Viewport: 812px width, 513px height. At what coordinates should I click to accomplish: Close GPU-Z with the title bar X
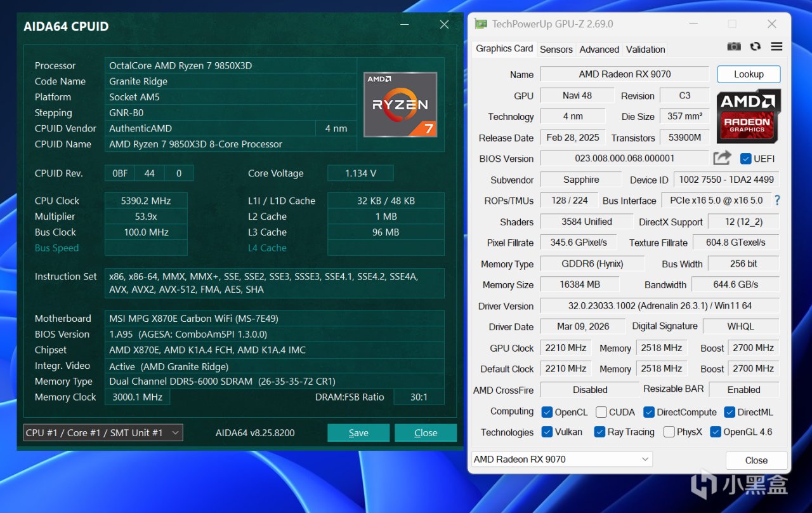[x=771, y=24]
